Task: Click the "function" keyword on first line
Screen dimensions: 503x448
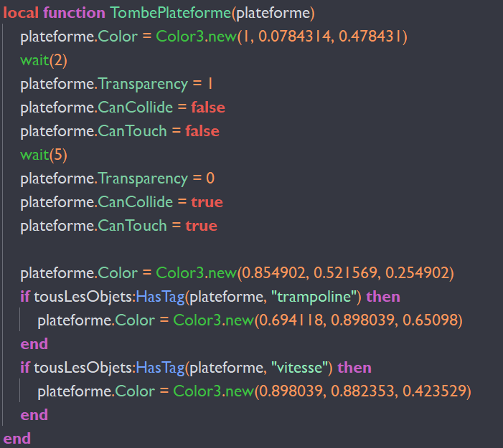Action: [74, 13]
